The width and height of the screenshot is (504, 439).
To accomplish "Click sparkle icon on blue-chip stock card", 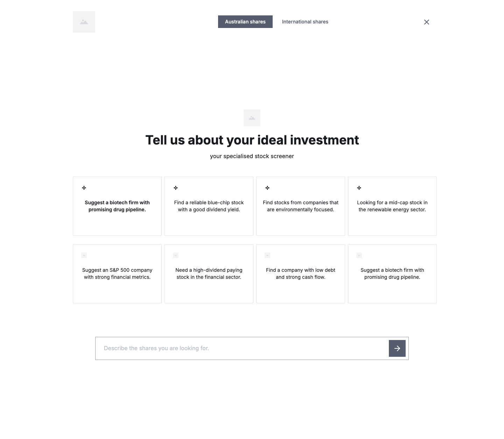I will (176, 188).
